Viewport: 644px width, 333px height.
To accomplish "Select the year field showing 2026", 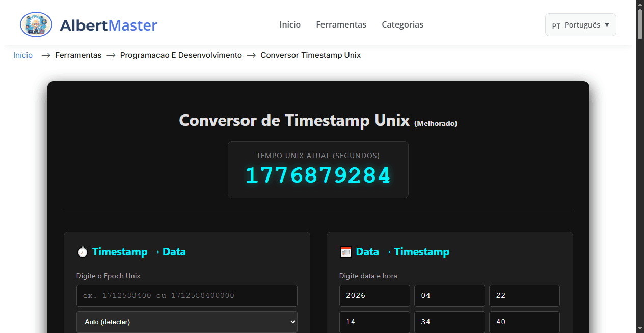I will [374, 296].
